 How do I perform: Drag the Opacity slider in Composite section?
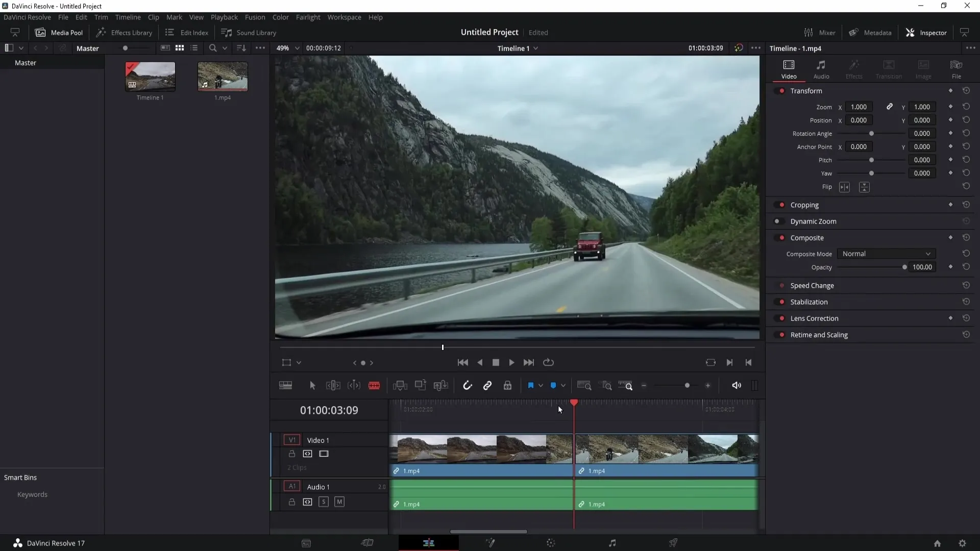point(903,267)
